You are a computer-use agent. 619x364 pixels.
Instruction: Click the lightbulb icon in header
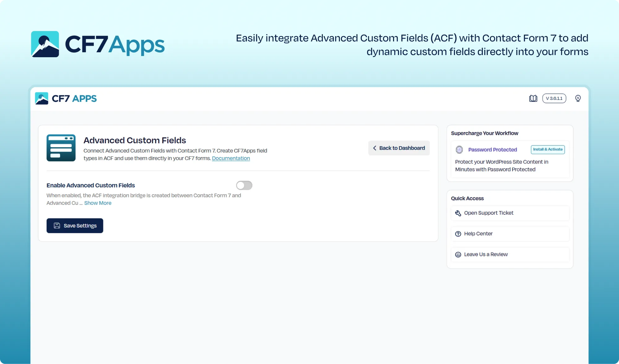(578, 98)
